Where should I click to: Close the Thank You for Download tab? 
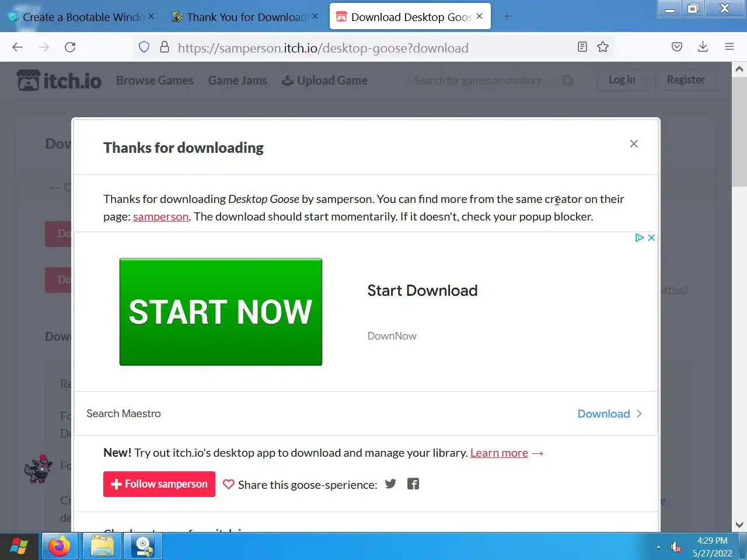[315, 16]
